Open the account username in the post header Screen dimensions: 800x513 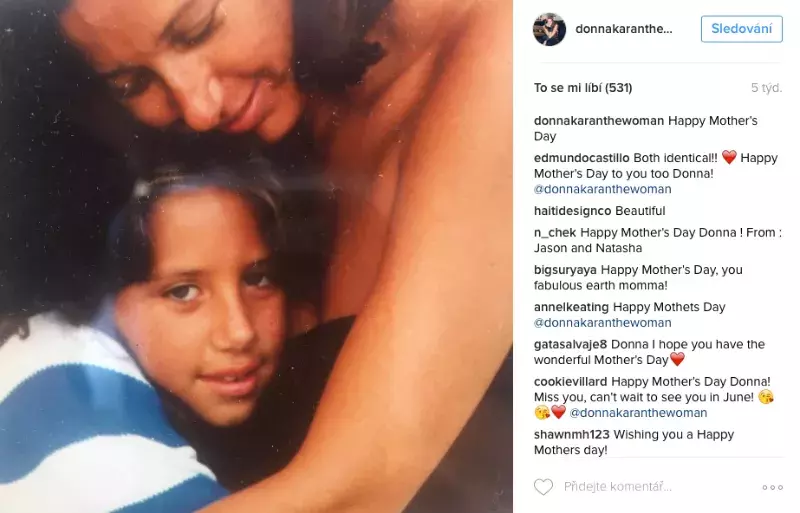[x=623, y=29]
